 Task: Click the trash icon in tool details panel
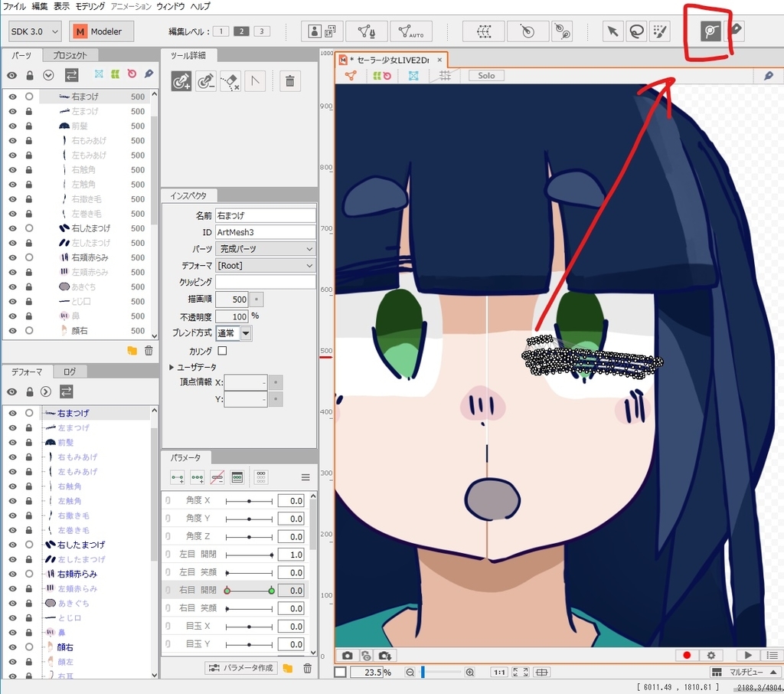pyautogui.click(x=289, y=80)
